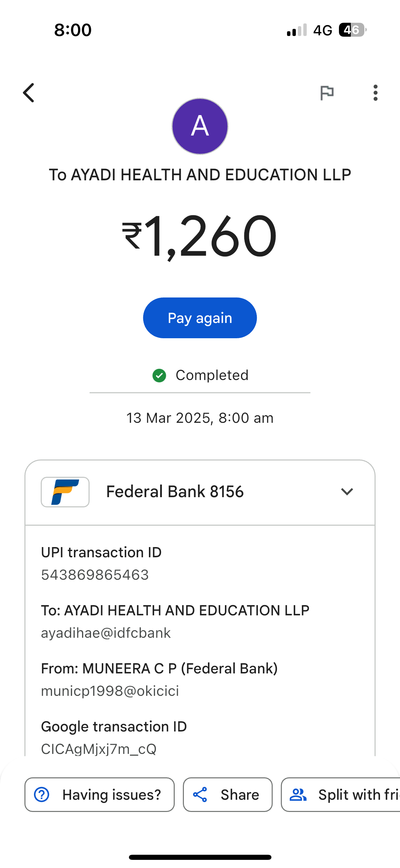Image resolution: width=400 pixels, height=868 pixels.
Task: Select the Federal Bank 8156 account row
Action: click(x=175, y=492)
